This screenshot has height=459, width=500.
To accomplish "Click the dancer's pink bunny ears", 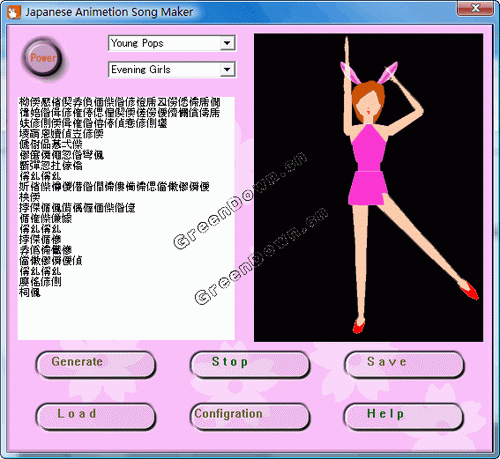I will point(369,72).
